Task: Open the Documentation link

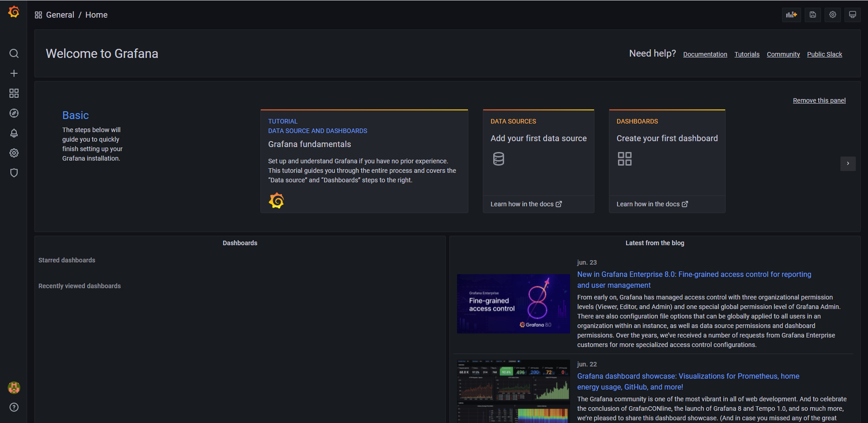Action: click(x=705, y=54)
